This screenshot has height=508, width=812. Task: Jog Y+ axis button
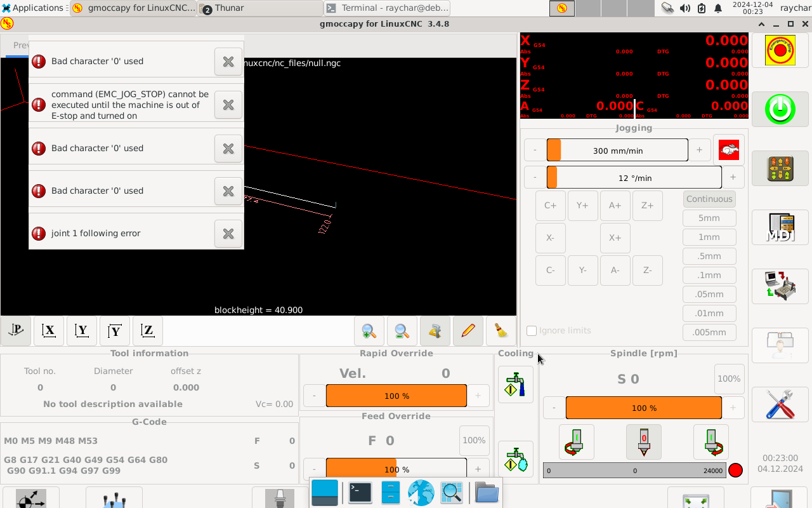pos(583,205)
